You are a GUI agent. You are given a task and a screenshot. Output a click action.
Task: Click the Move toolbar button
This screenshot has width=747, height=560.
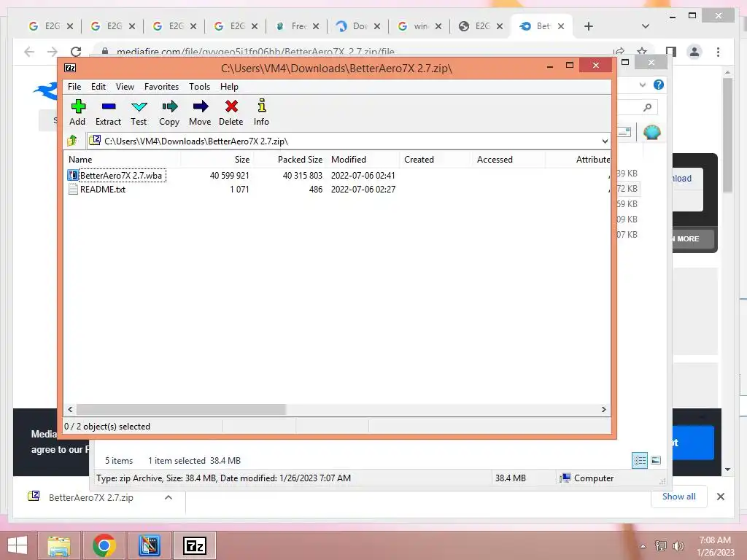[x=200, y=113]
